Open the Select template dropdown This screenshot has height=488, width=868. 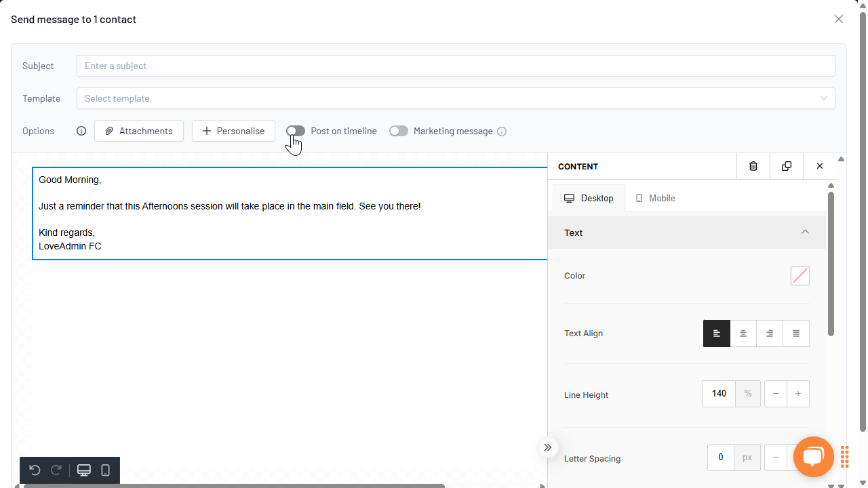click(456, 98)
